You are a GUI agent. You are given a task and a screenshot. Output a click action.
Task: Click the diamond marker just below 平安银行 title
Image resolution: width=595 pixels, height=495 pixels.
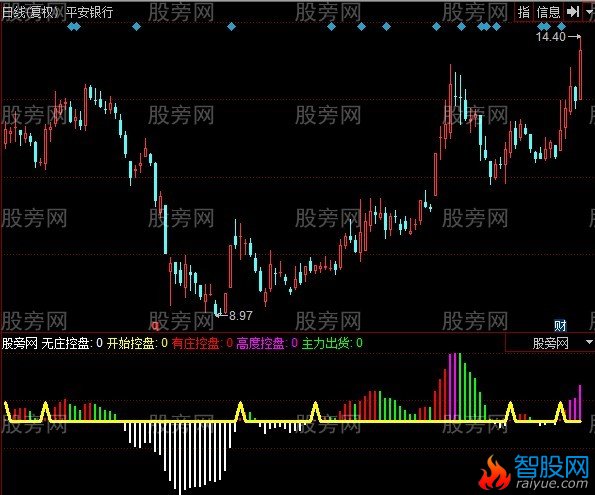click(74, 27)
